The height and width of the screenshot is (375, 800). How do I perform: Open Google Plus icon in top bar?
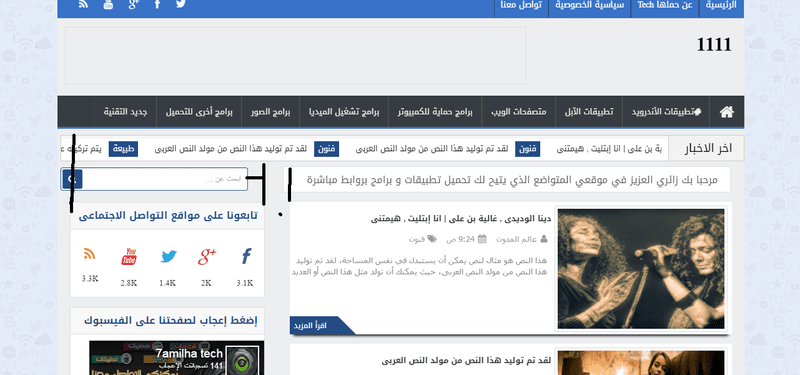pyautogui.click(x=134, y=4)
